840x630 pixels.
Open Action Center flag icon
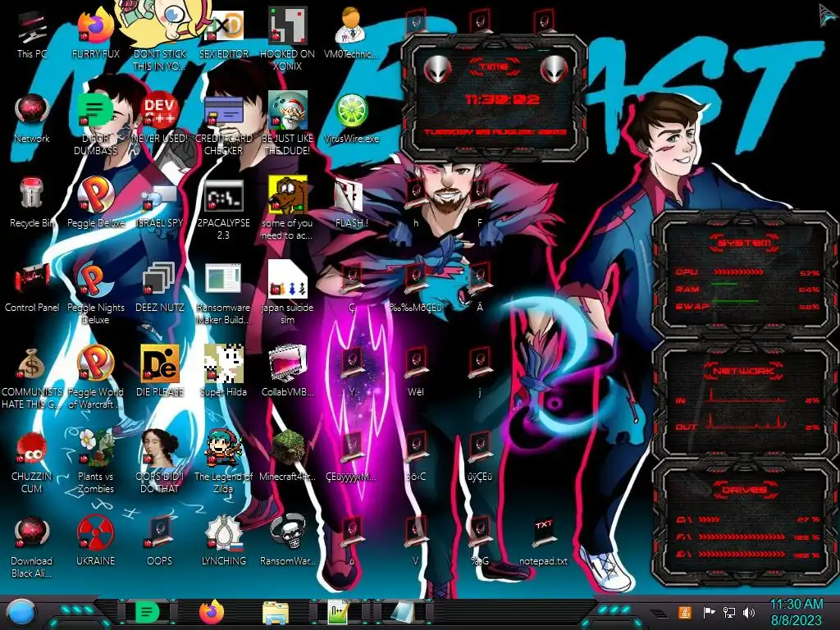tap(709, 612)
